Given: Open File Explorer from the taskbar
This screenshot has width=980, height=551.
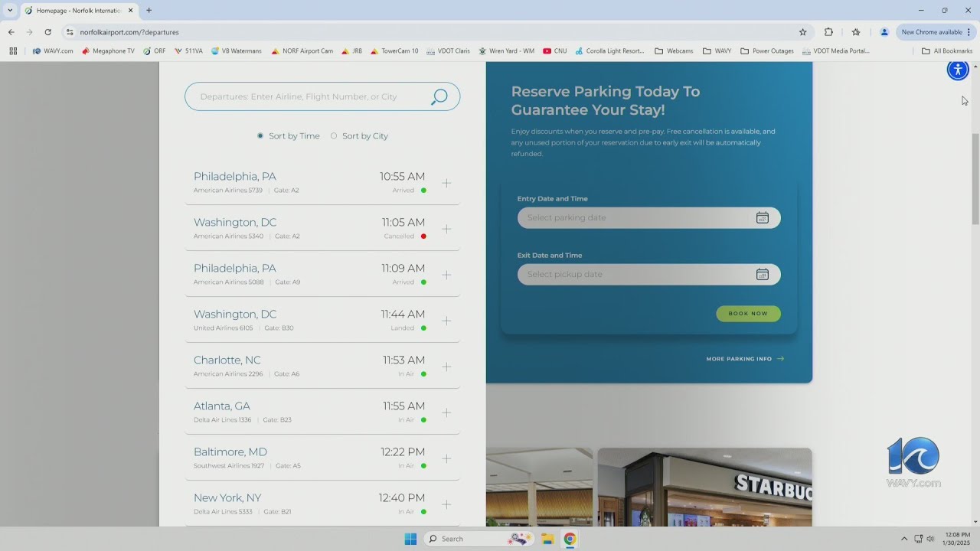Looking at the screenshot, I should (x=547, y=539).
